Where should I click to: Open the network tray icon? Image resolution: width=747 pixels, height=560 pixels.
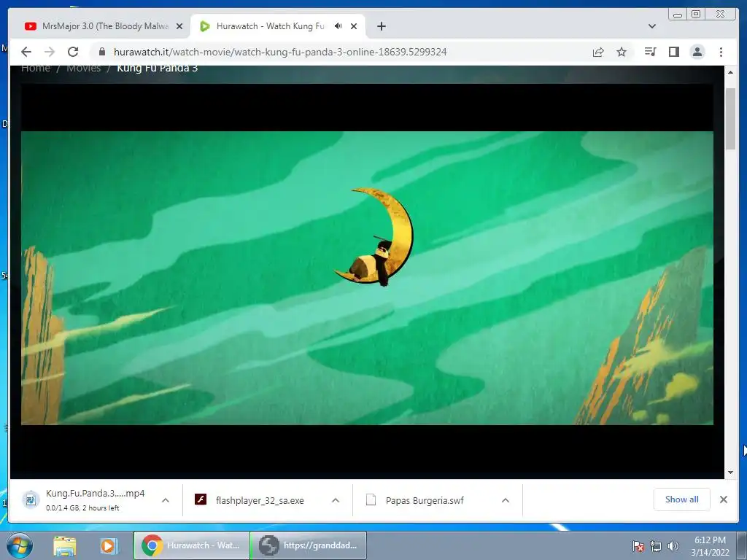tap(656, 546)
